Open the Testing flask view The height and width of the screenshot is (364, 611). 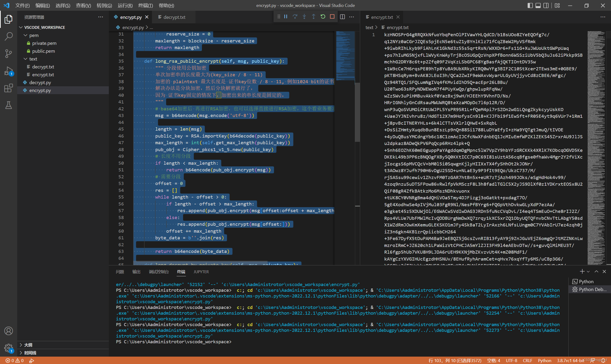point(9,105)
